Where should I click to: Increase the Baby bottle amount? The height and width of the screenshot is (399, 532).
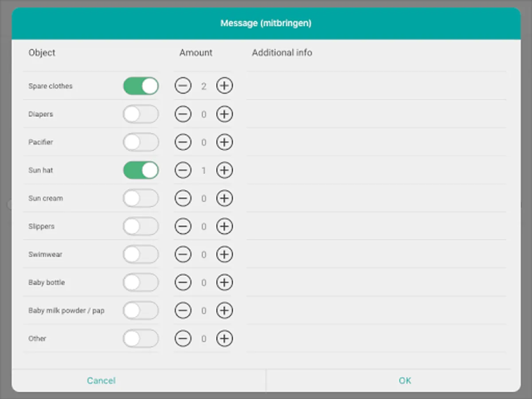pyautogui.click(x=224, y=282)
